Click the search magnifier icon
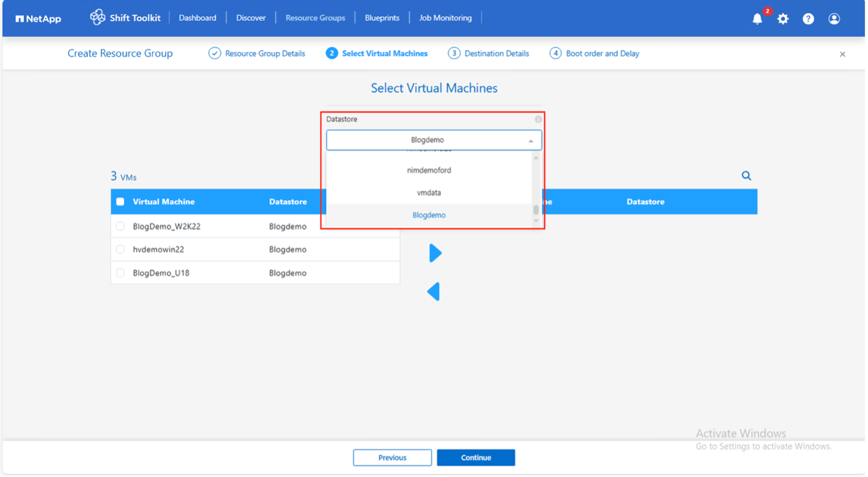The image size is (868, 477). coord(746,176)
